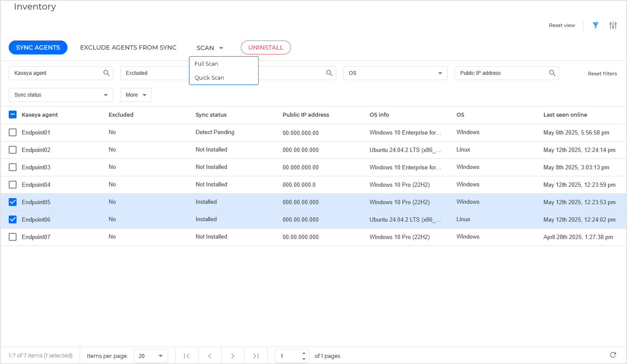Viewport: 627px width, 364px height.
Task: Click the blue filter funnel icon
Action: click(x=596, y=25)
